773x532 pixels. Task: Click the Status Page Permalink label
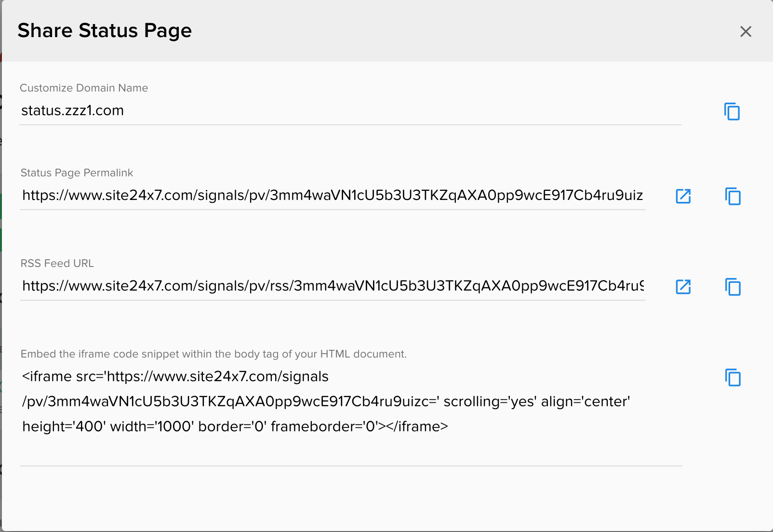77,173
